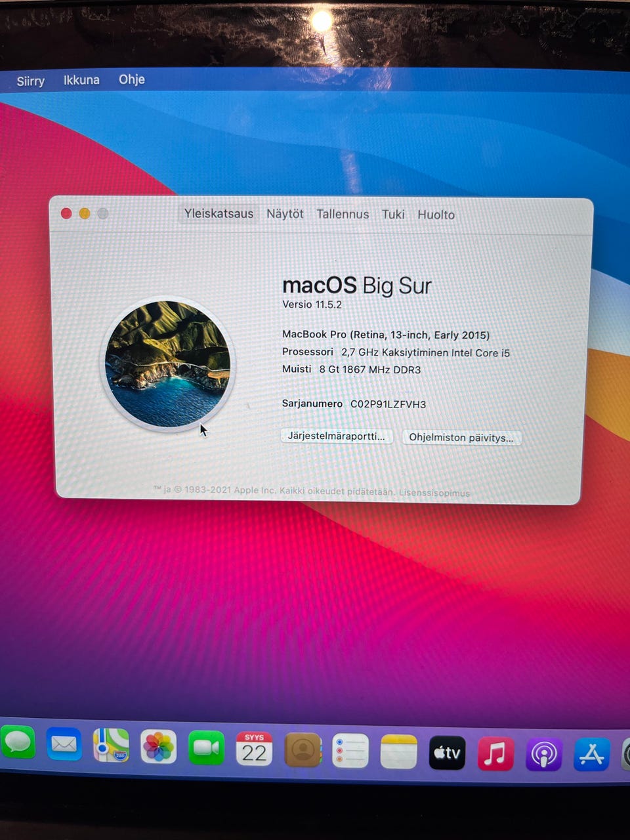Click the MacBook Pro model name line
Image resolution: width=630 pixels, height=840 pixels.
coord(386,335)
